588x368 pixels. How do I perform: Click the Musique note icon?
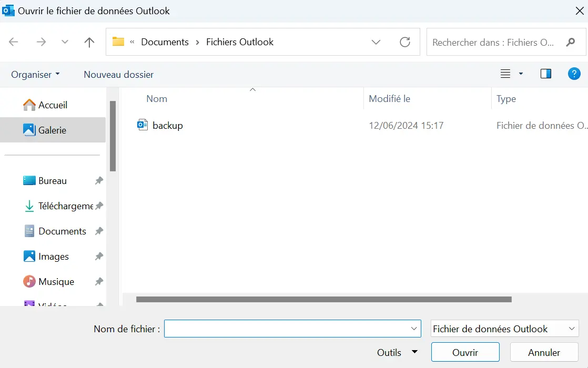tap(29, 281)
